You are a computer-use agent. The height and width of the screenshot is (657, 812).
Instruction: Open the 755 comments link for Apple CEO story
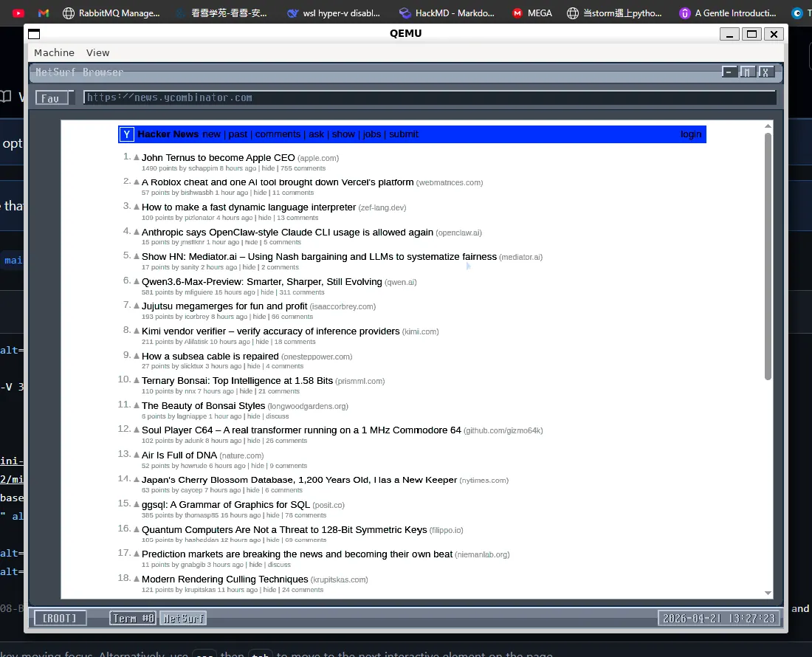(x=303, y=168)
